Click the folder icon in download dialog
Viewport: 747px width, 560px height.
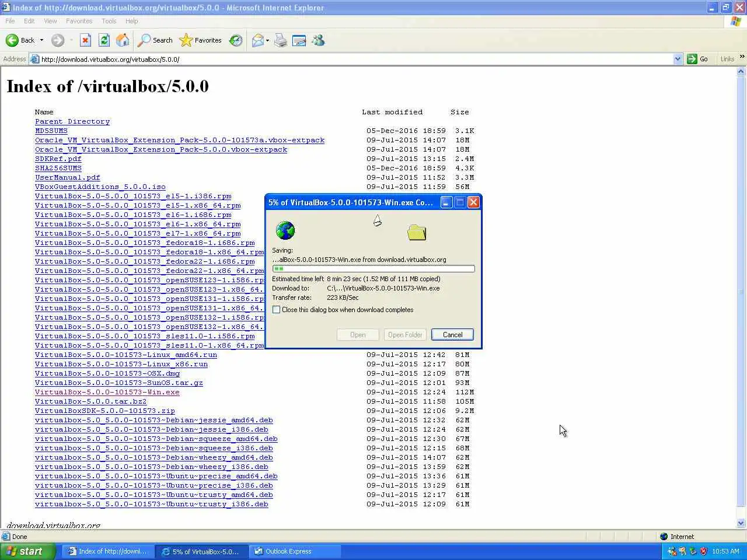[x=417, y=232]
